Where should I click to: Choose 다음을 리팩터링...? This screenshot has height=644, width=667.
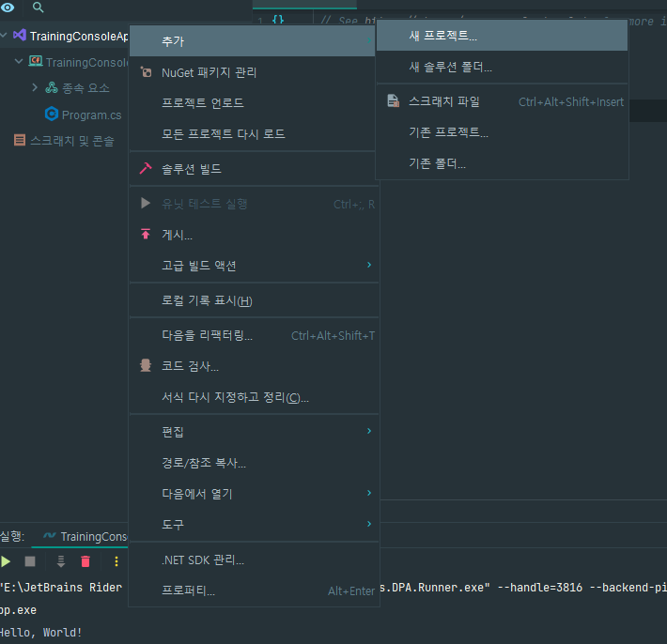pyautogui.click(x=253, y=335)
